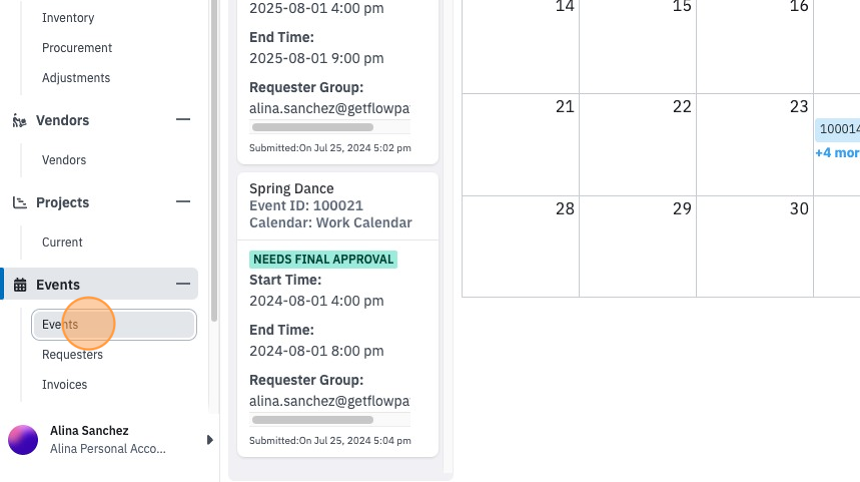
Task: Click Alina Sanchez's profile avatar
Action: coord(23,440)
